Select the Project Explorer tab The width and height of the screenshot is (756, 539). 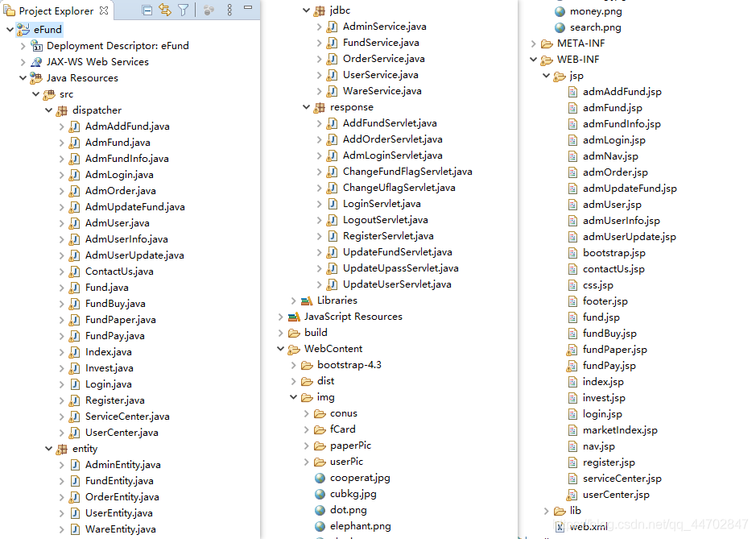(56, 10)
